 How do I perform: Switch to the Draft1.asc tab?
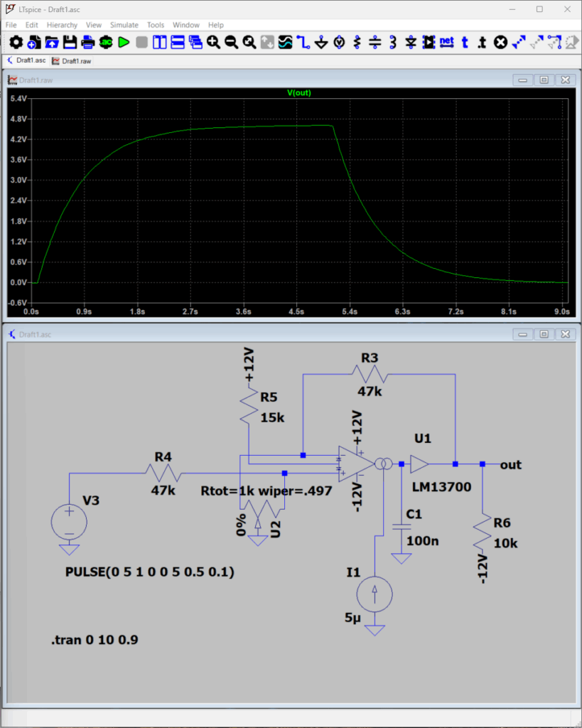[x=26, y=61]
